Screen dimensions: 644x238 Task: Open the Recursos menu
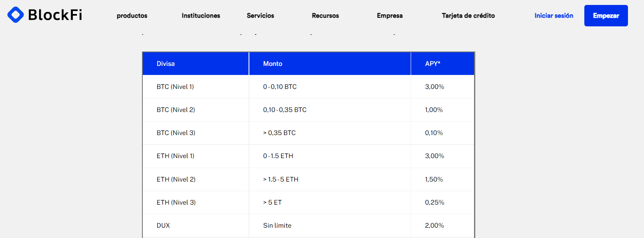pyautogui.click(x=325, y=16)
